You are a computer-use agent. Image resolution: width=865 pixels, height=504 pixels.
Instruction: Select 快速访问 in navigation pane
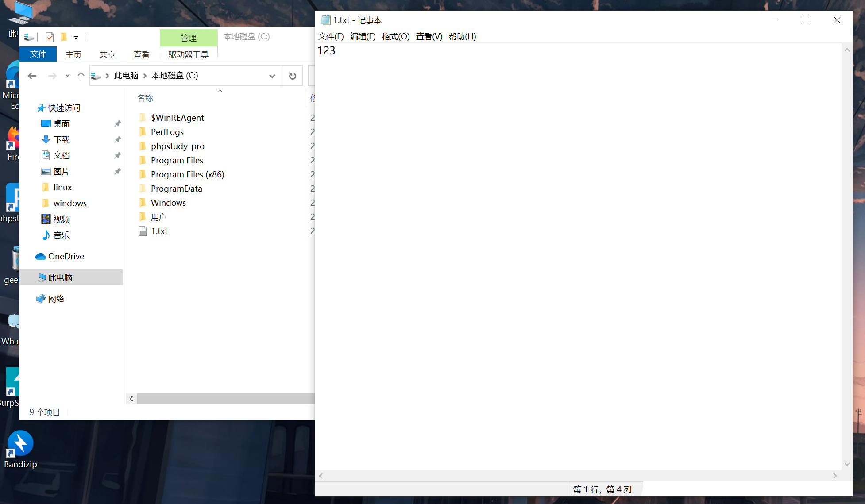(x=64, y=108)
